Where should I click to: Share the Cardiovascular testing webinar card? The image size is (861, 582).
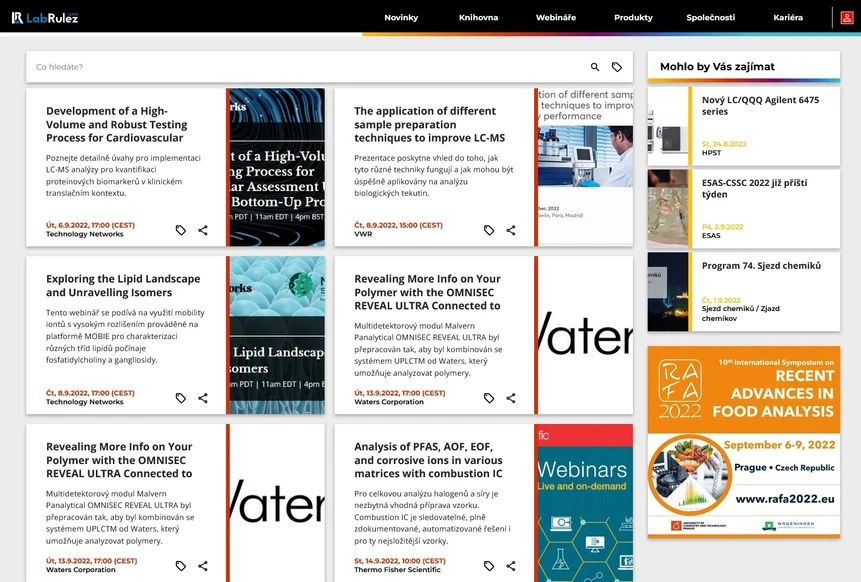tap(203, 230)
